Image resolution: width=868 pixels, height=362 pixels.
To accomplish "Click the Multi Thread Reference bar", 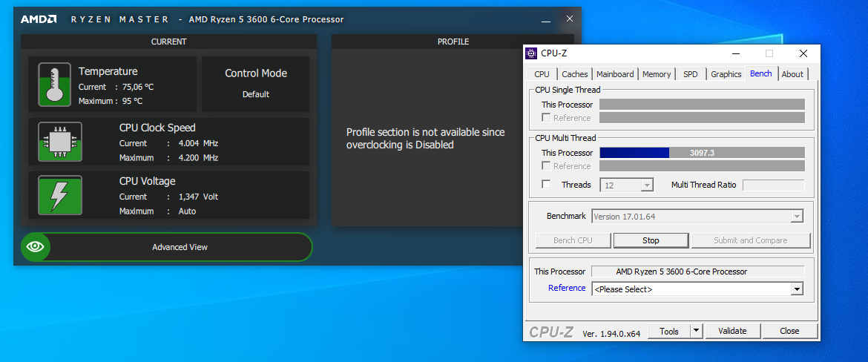I will click(702, 166).
